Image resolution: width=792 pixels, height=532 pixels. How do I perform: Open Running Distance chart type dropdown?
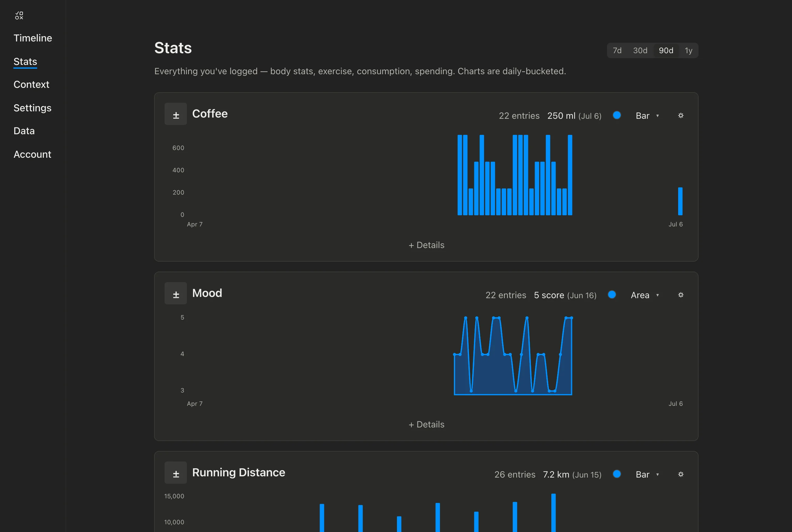tap(648, 474)
